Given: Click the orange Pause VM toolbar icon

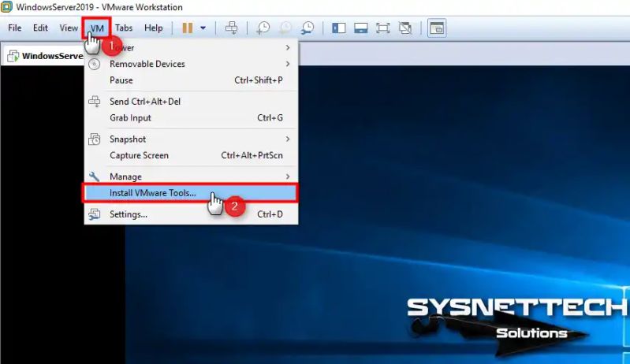Looking at the screenshot, I should (187, 28).
